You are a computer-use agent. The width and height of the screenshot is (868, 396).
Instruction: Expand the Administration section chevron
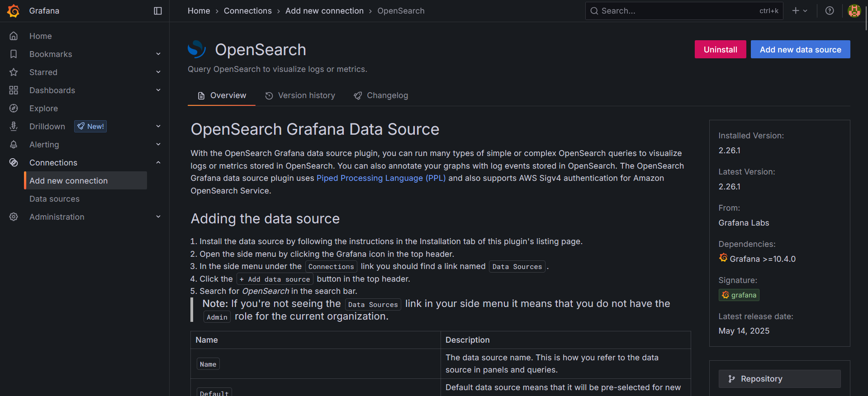tap(158, 217)
